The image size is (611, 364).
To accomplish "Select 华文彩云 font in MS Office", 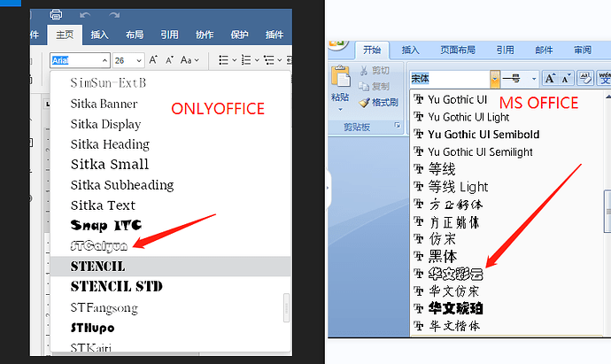I will [507, 274].
